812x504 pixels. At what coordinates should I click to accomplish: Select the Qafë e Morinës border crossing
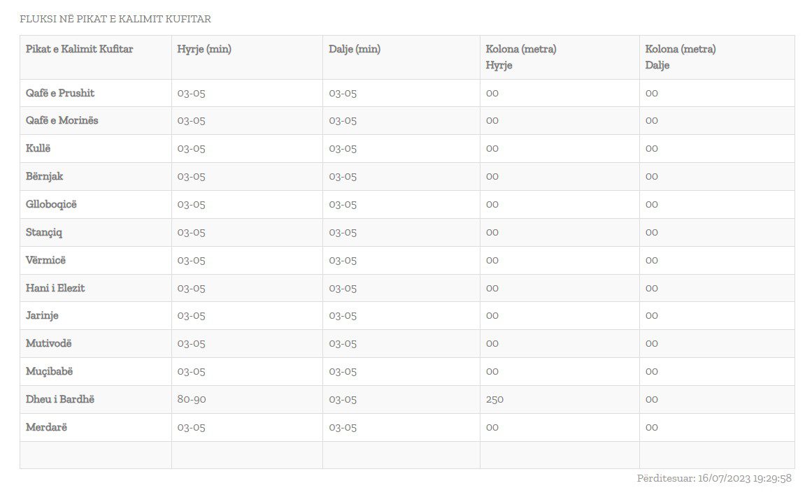tap(62, 120)
